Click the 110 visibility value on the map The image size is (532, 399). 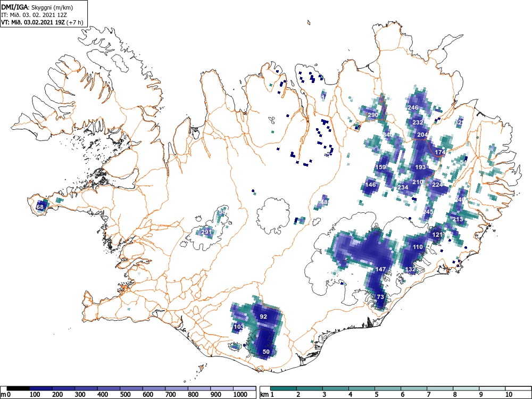pos(418,247)
